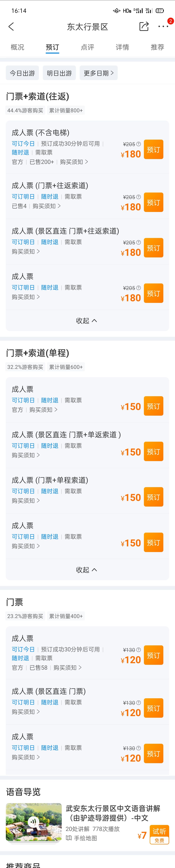Book the ¥150 官方 one-way adult ticket
175x868 pixels.
pyautogui.click(x=153, y=406)
